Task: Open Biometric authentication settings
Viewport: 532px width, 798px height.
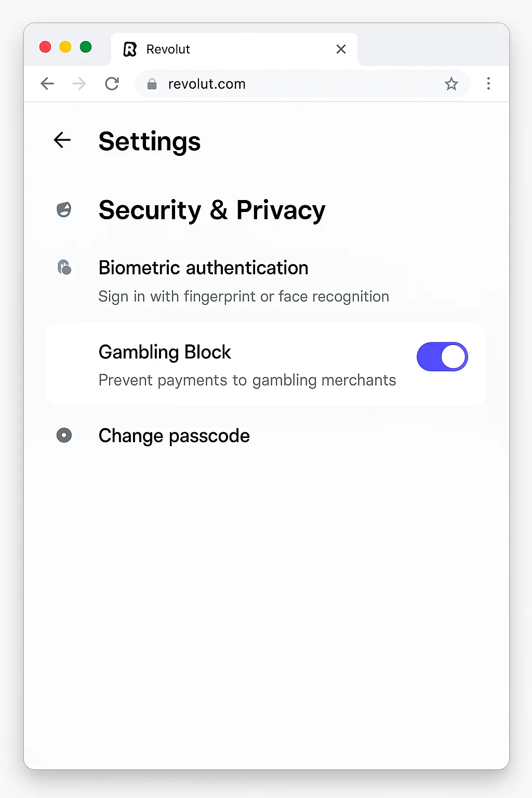Action: click(203, 268)
